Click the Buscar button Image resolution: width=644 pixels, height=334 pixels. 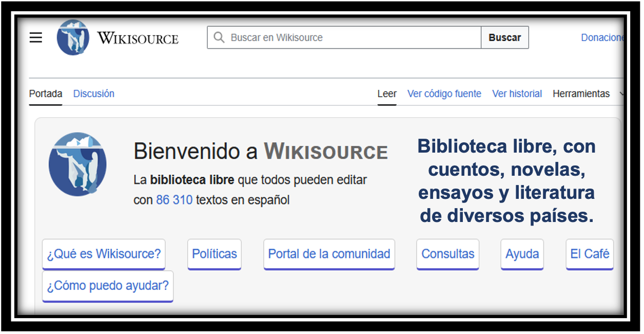tap(505, 38)
